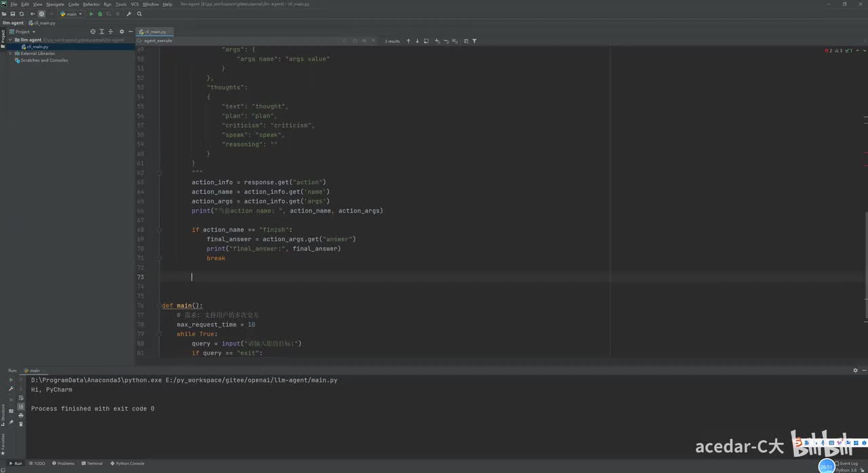Image resolution: width=868 pixels, height=473 pixels.
Task: Select Scratches and Consoles
Action: click(x=43, y=60)
